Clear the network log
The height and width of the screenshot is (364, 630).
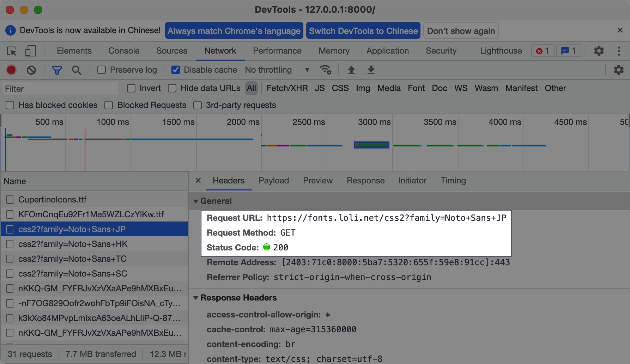[31, 70]
